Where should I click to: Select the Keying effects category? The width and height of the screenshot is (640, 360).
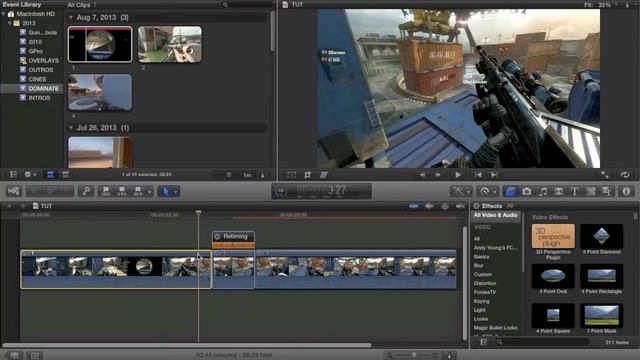pyautogui.click(x=482, y=301)
